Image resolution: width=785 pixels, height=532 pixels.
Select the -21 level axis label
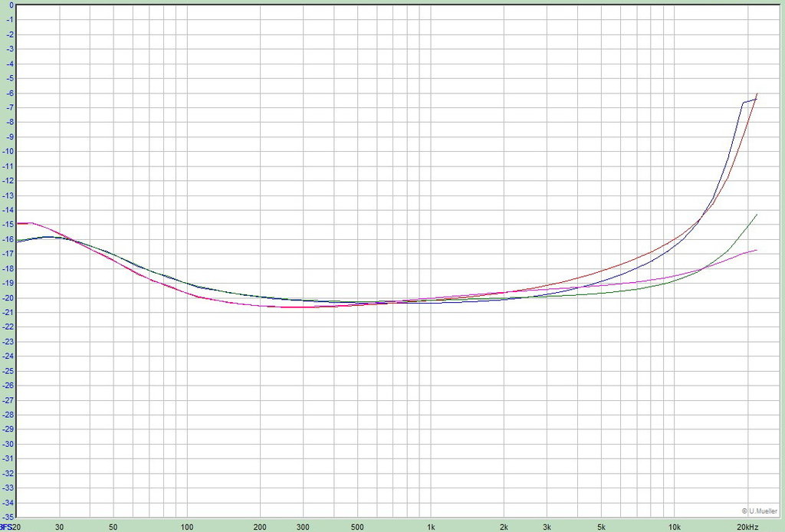[8, 312]
